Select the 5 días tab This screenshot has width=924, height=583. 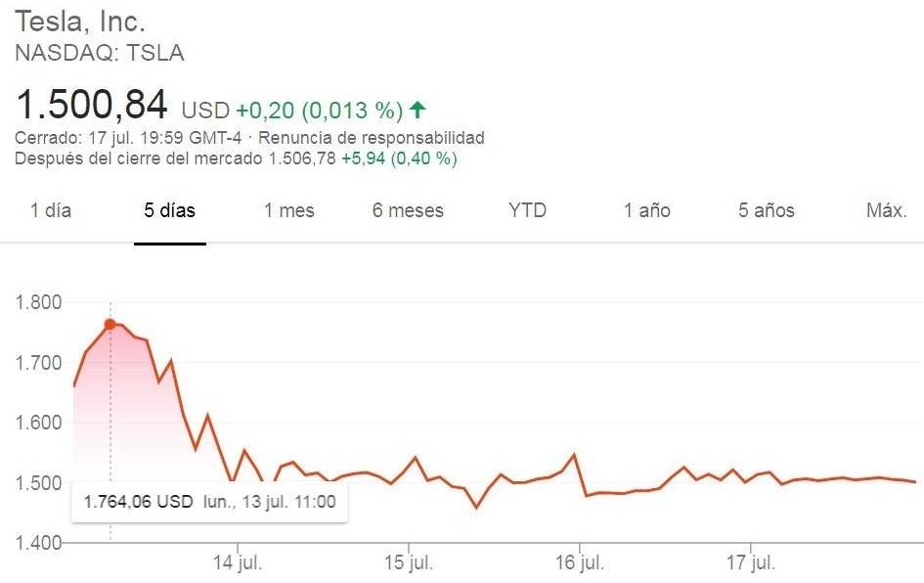(170, 210)
